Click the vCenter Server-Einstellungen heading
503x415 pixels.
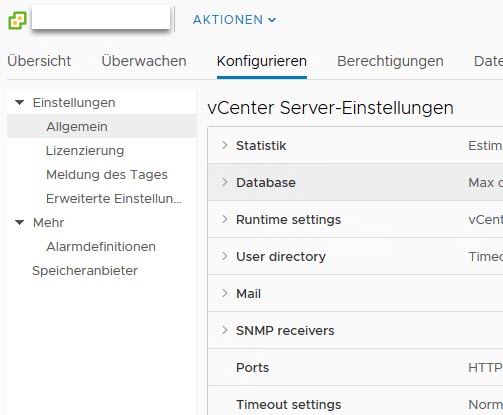[x=330, y=108]
